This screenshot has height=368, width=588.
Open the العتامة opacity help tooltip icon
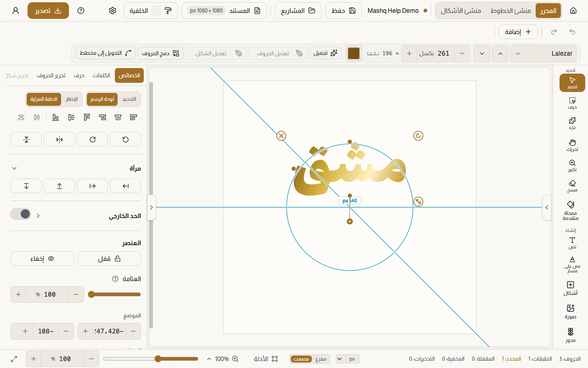click(x=115, y=279)
